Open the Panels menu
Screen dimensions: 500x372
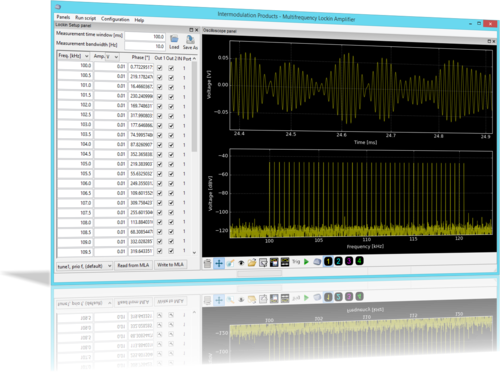(63, 17)
